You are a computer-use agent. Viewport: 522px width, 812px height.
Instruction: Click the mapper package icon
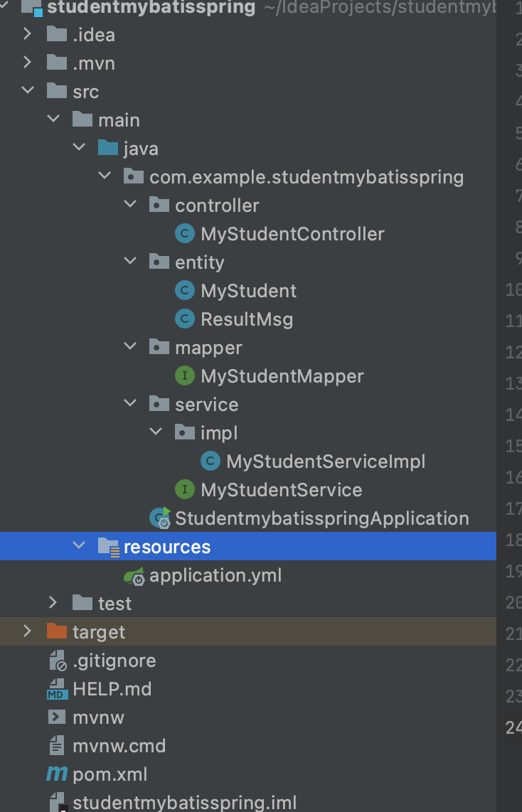point(159,347)
